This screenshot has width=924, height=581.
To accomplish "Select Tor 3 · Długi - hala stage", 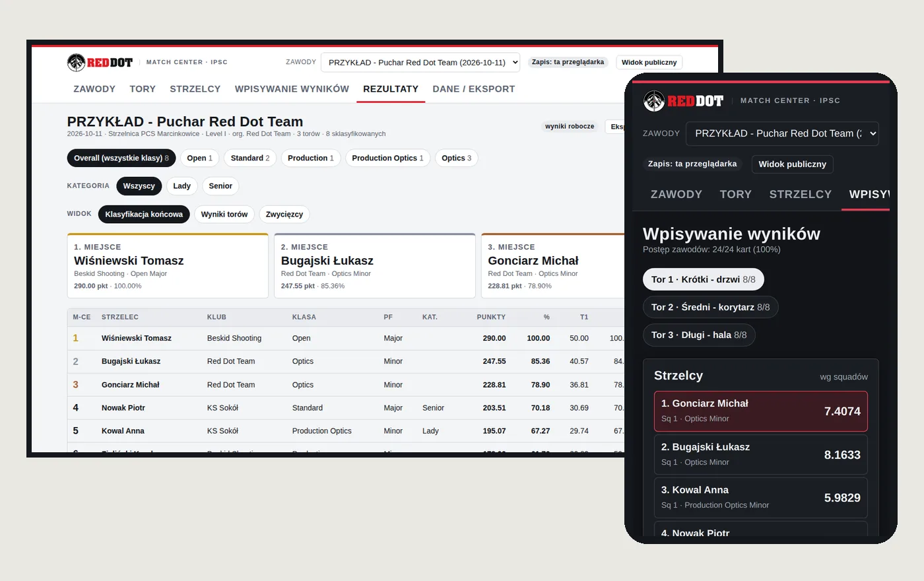I will pyautogui.click(x=699, y=335).
